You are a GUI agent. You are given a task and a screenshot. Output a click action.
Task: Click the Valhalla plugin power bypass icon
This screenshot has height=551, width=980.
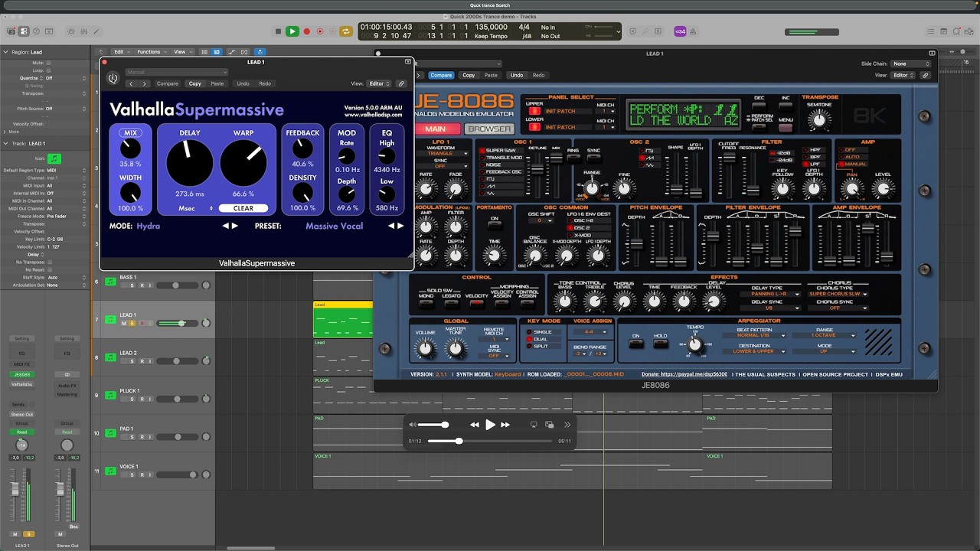click(113, 78)
